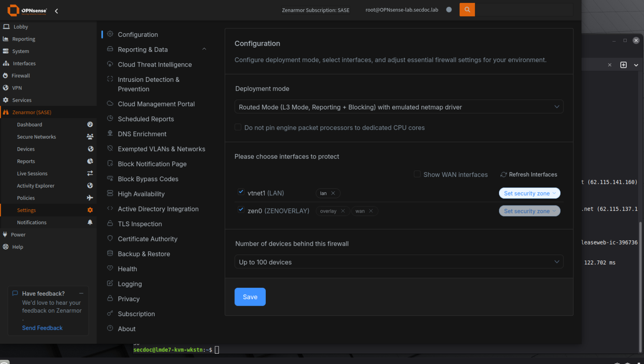The image size is (644, 364).
Task: Click the Settings gear icon in sidebar
Action: click(x=90, y=210)
